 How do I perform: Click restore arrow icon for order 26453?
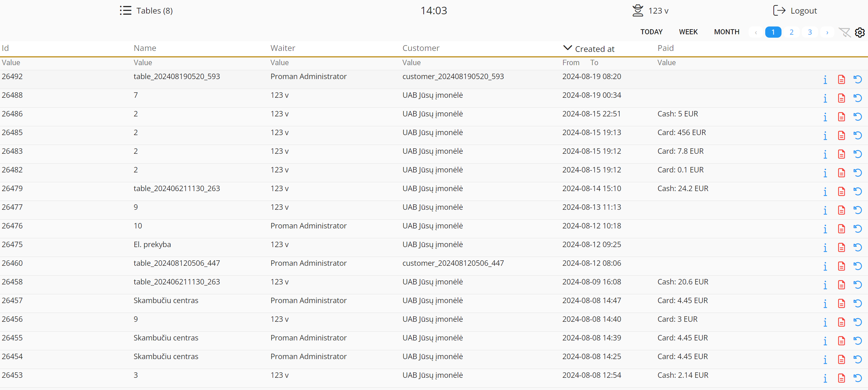point(858,378)
